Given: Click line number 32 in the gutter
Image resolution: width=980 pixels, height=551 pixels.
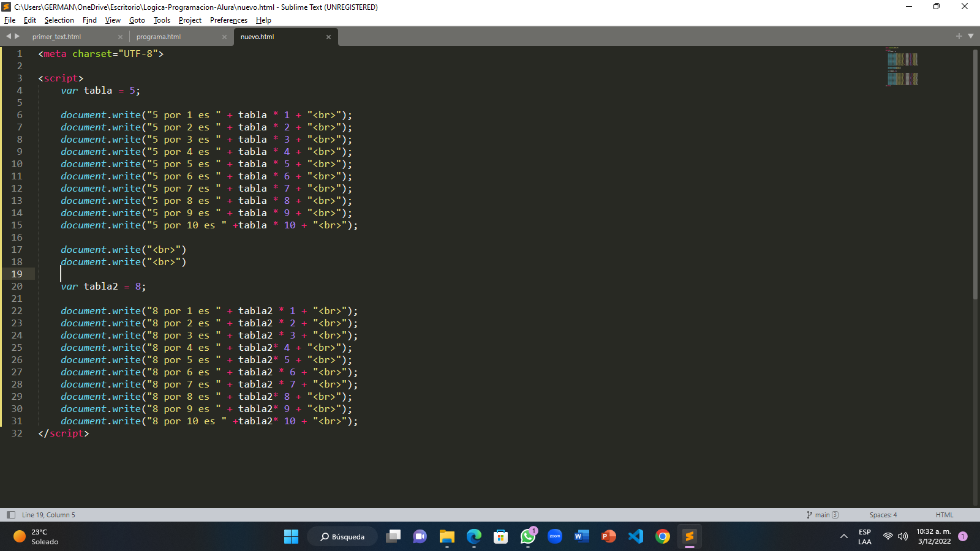Looking at the screenshot, I should (x=17, y=433).
